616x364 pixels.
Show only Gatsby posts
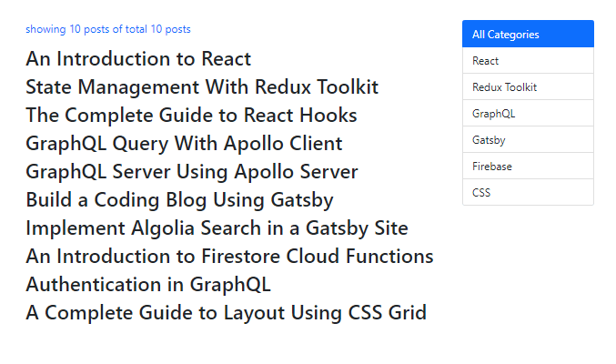pos(528,140)
